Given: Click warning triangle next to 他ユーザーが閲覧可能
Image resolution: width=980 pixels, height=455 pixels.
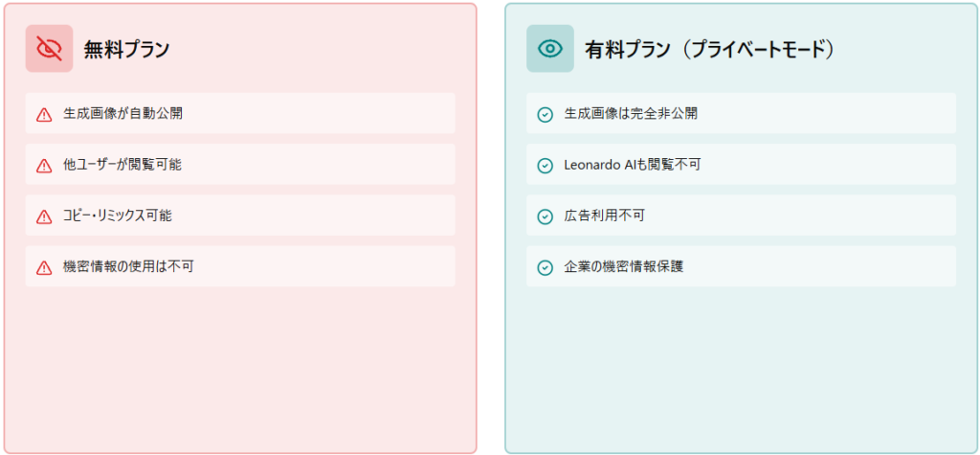Looking at the screenshot, I should coord(44,166).
